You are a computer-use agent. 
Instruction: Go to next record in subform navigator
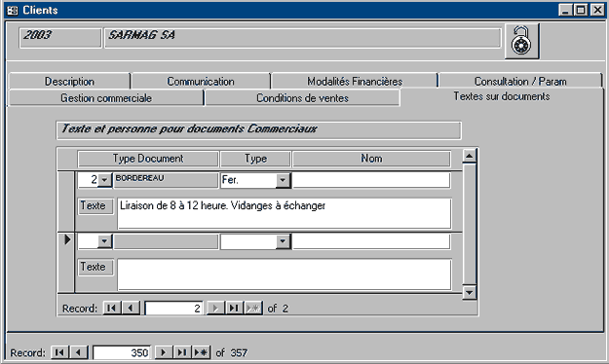(215, 309)
